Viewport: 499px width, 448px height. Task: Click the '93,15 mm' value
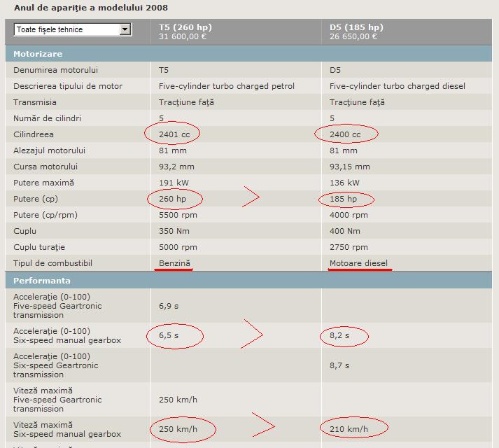pos(350,167)
